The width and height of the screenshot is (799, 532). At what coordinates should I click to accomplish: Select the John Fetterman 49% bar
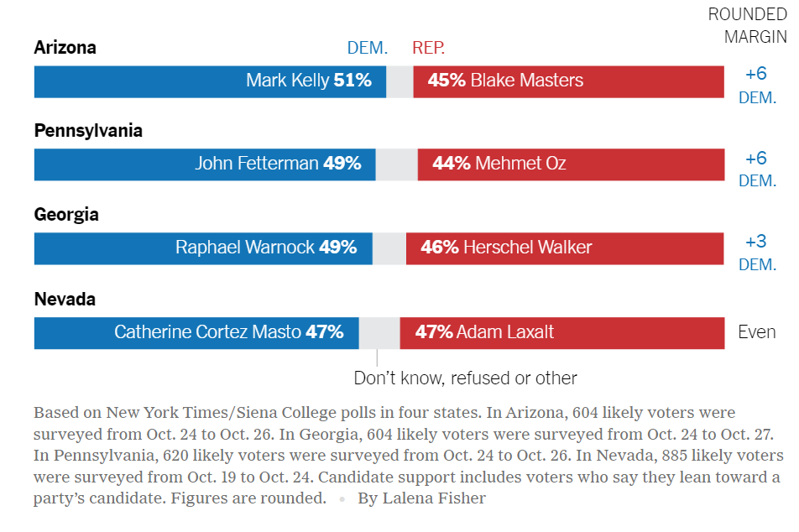pos(205,164)
